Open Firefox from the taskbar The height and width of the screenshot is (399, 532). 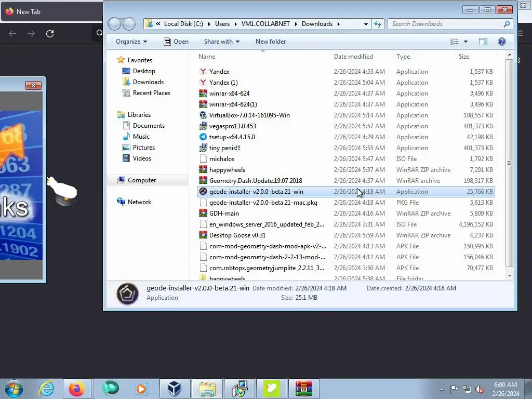tap(77, 389)
